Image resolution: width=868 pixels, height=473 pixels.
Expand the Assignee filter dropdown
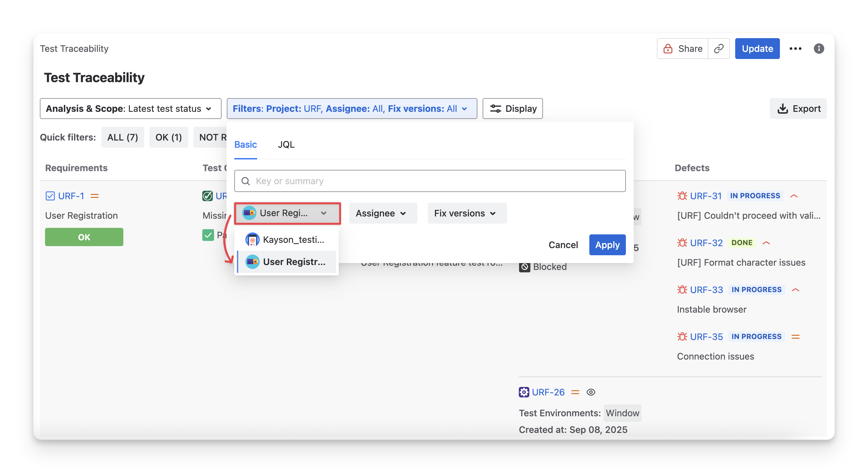click(x=382, y=213)
